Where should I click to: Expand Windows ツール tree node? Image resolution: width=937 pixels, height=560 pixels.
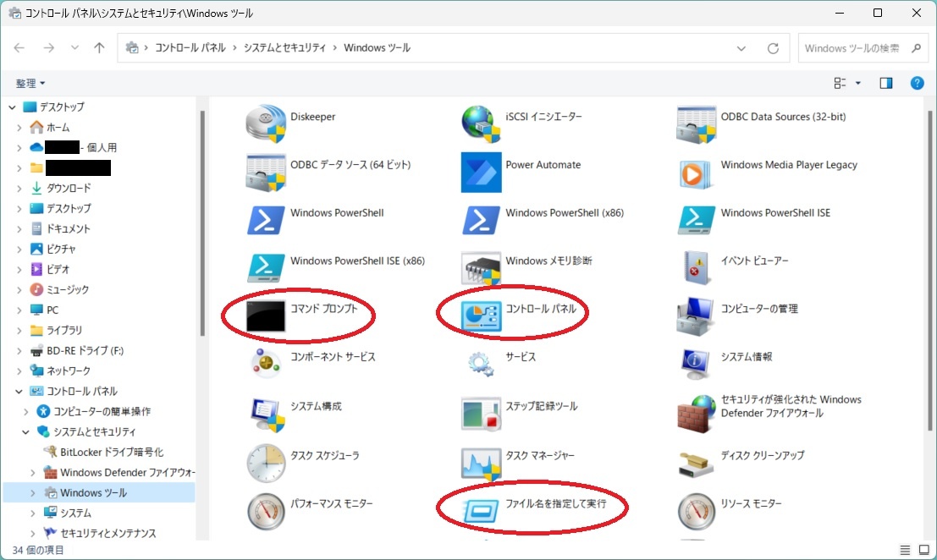click(x=32, y=493)
